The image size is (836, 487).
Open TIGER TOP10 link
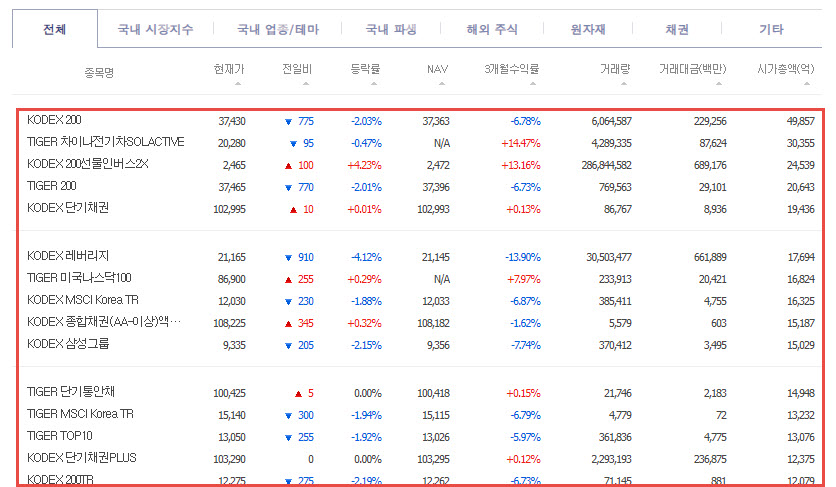[60, 436]
